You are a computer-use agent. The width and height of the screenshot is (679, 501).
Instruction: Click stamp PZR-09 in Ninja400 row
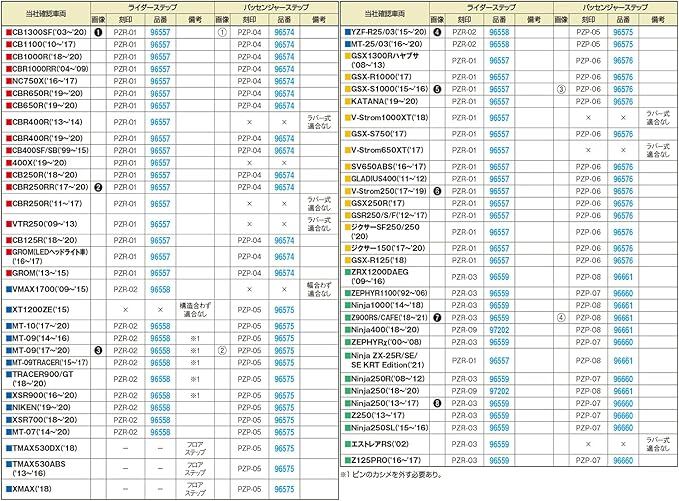pyautogui.click(x=464, y=330)
